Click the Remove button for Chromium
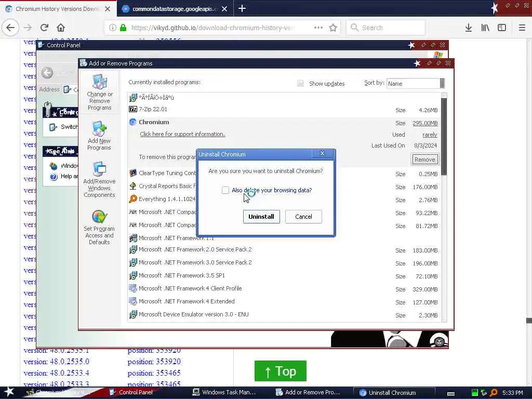The height and width of the screenshot is (399, 532). coord(424,159)
